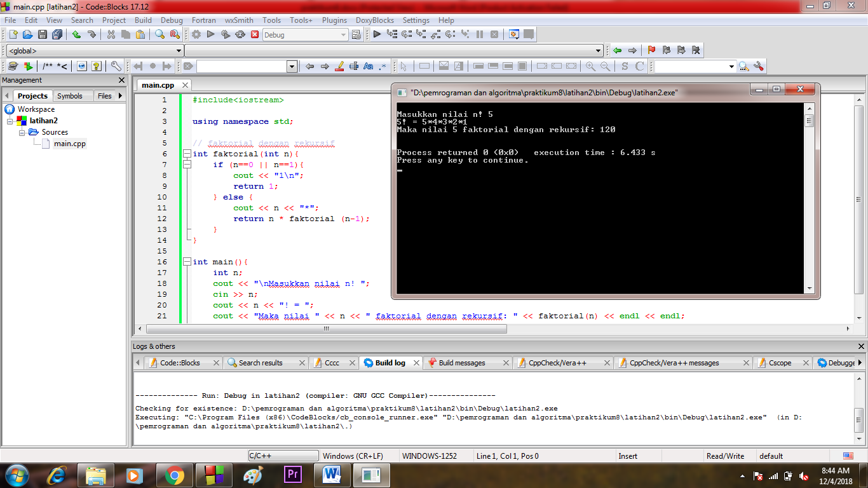The height and width of the screenshot is (488, 868).
Task: Click the Build gear icon
Action: [x=196, y=34]
